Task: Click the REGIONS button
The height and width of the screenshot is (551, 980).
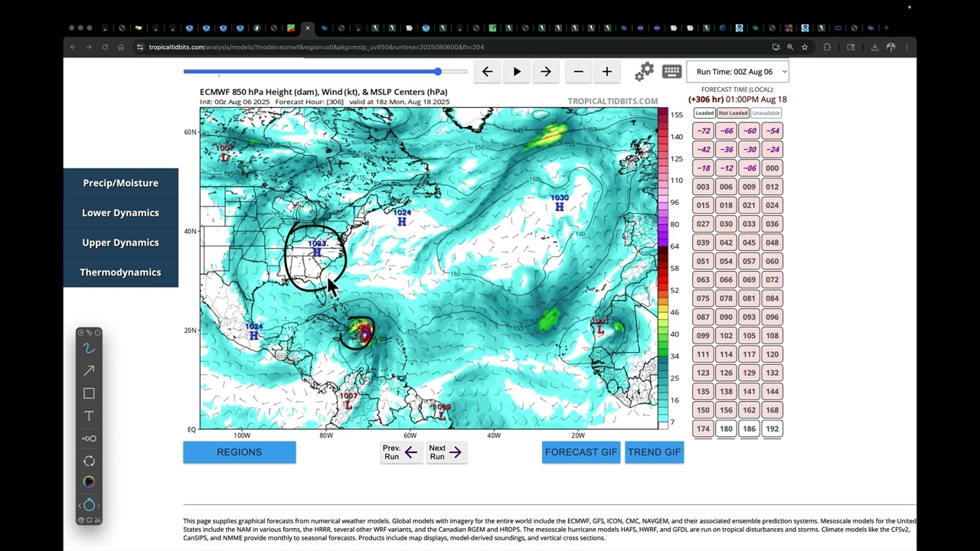Action: pyautogui.click(x=240, y=452)
